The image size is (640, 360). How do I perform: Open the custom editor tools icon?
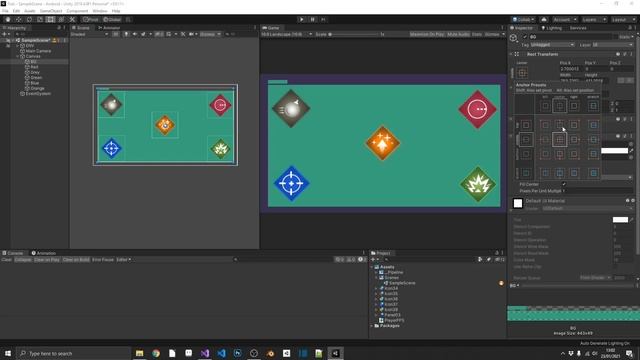72,20
